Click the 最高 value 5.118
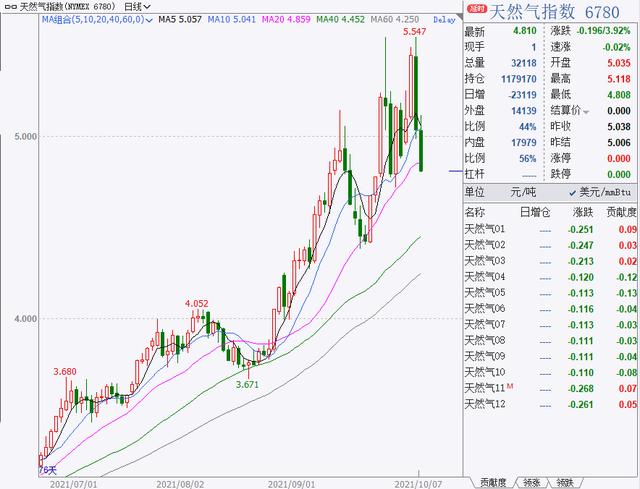Screen dimensions: 640x489 tap(619, 79)
